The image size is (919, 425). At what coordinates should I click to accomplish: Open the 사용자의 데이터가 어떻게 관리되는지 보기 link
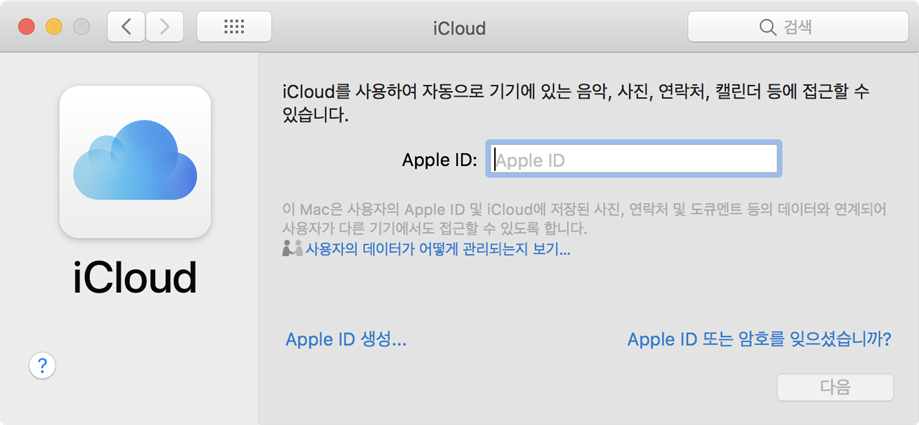438,250
